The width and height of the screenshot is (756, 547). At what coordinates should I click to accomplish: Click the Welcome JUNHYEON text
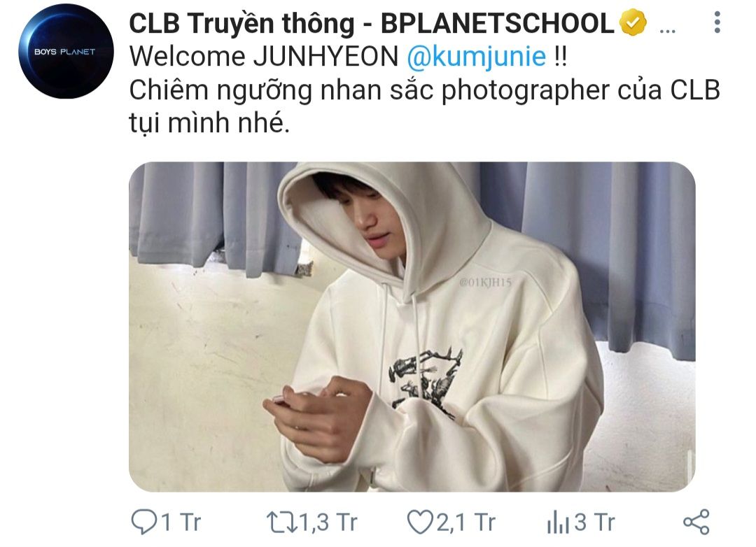coord(264,57)
